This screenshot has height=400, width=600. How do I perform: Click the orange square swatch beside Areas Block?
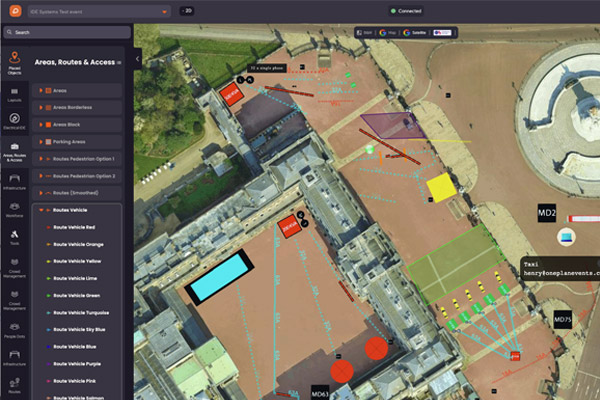49,125
